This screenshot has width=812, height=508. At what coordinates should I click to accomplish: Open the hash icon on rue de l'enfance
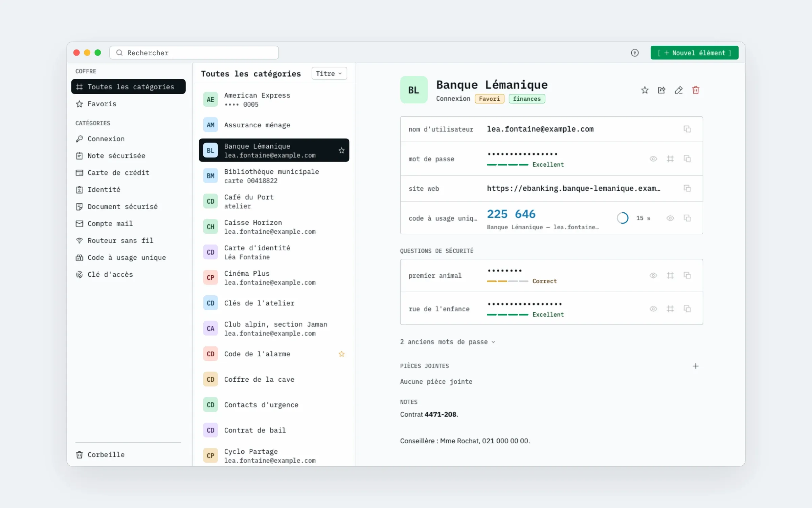(x=670, y=309)
